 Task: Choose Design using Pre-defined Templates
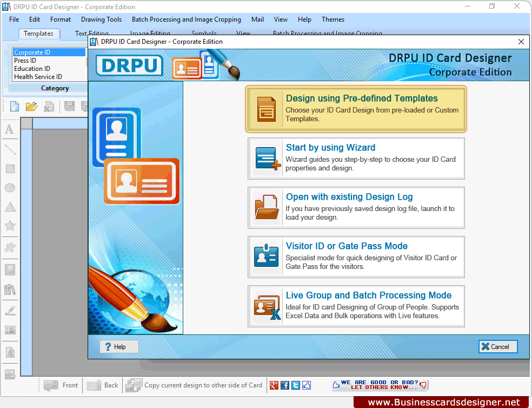[x=356, y=109]
